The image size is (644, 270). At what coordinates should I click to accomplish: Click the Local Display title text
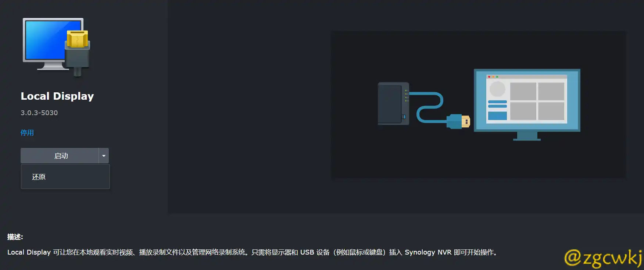click(x=57, y=96)
